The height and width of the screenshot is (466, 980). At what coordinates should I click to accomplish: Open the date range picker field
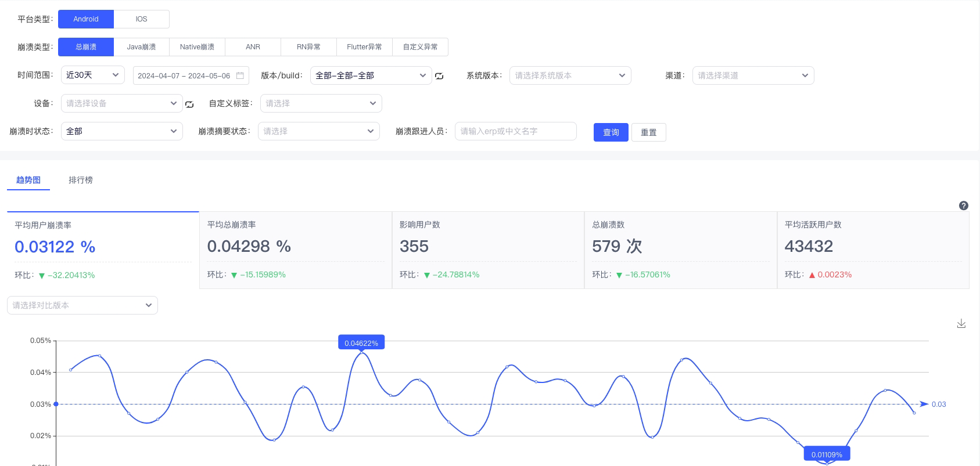tap(191, 75)
